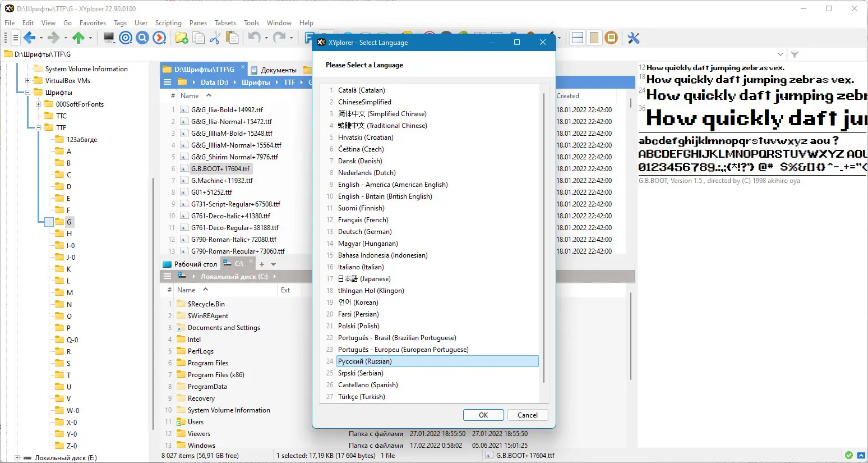Image resolution: width=868 pixels, height=463 pixels.
Task: Open Configuration with the wrench icon
Action: 634,38
